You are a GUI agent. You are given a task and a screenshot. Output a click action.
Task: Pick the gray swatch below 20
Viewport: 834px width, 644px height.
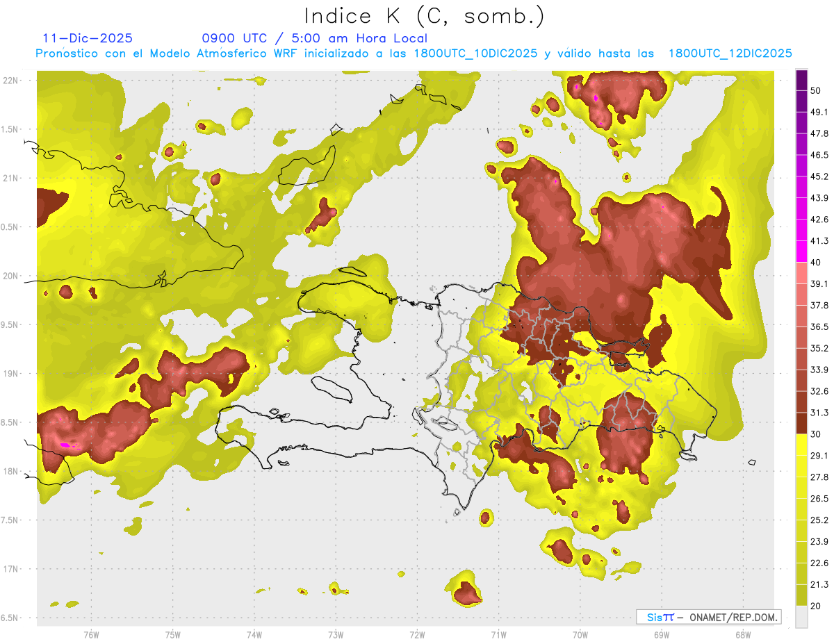(x=801, y=617)
